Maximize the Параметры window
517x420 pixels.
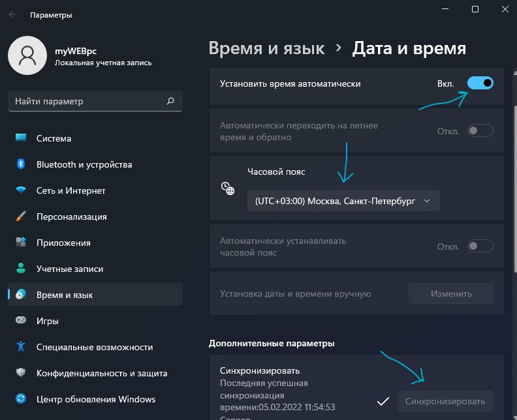click(475, 9)
